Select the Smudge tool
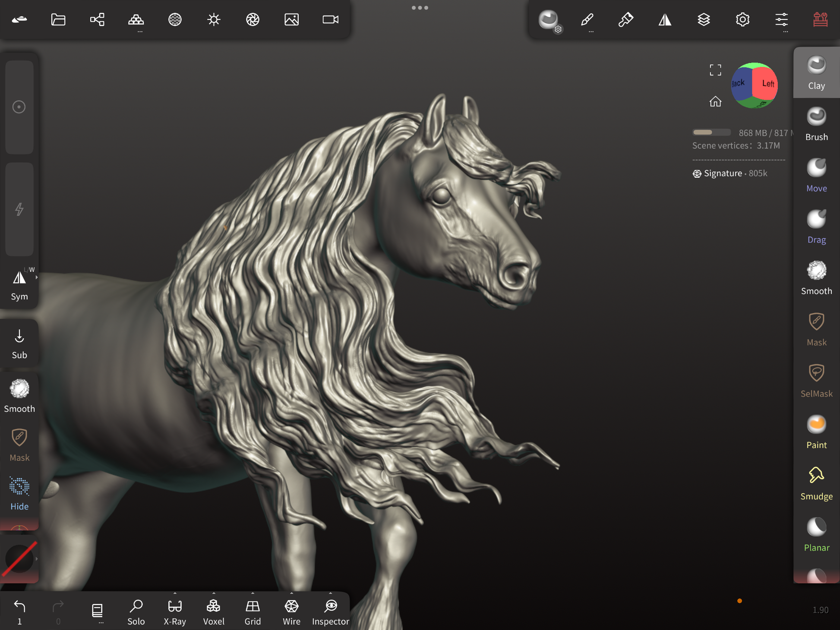Viewport: 840px width, 630px height. pos(816,483)
